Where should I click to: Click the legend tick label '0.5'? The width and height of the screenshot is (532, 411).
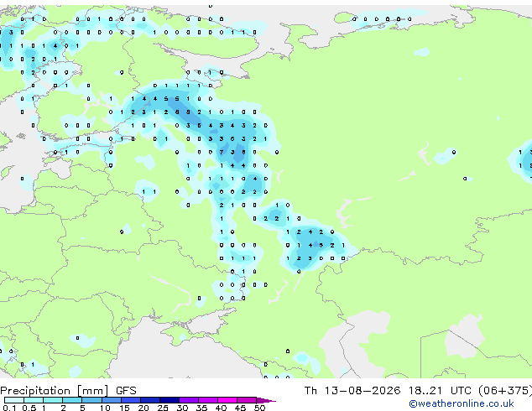coord(29,408)
